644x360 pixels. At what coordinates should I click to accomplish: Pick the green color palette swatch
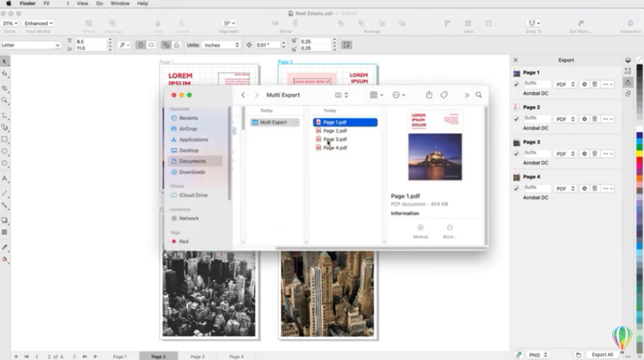click(640, 147)
